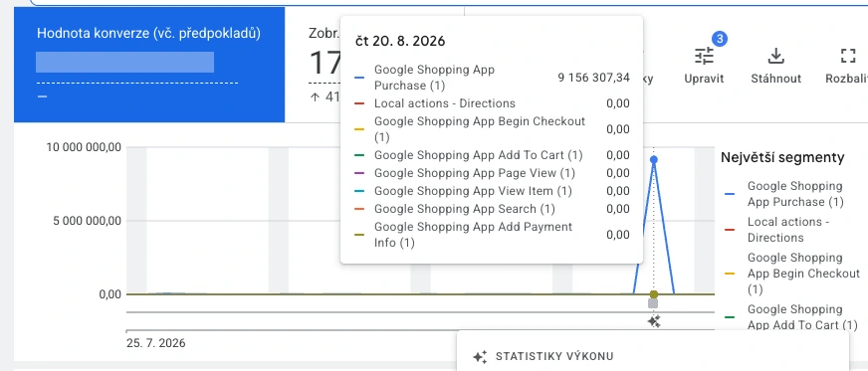Screen dimensions: 868x371
Task: Click the yellow swatch beside Begin Checkout in the legend
Action: click(730, 274)
